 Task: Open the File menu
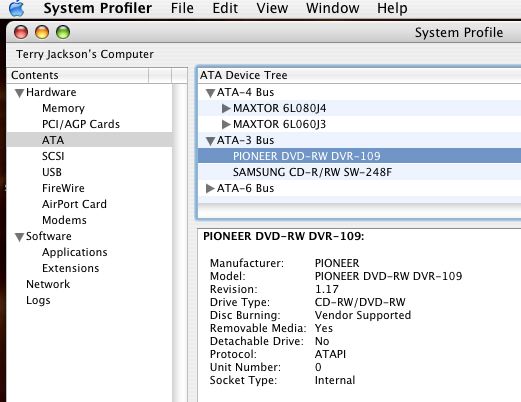(182, 8)
